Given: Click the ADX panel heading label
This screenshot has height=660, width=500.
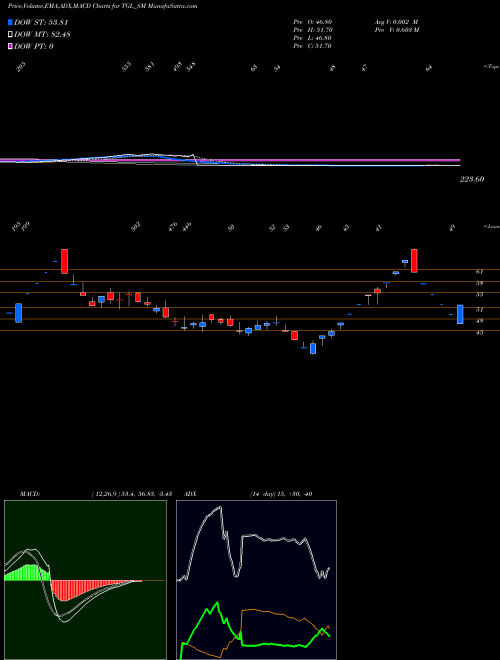Looking at the screenshot, I should (190, 494).
